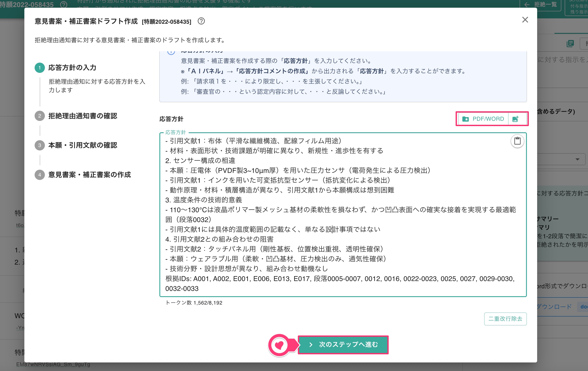Screen dimensions: 588x371
Task: Click the ダウンロード link in background panel
Action: point(554,306)
